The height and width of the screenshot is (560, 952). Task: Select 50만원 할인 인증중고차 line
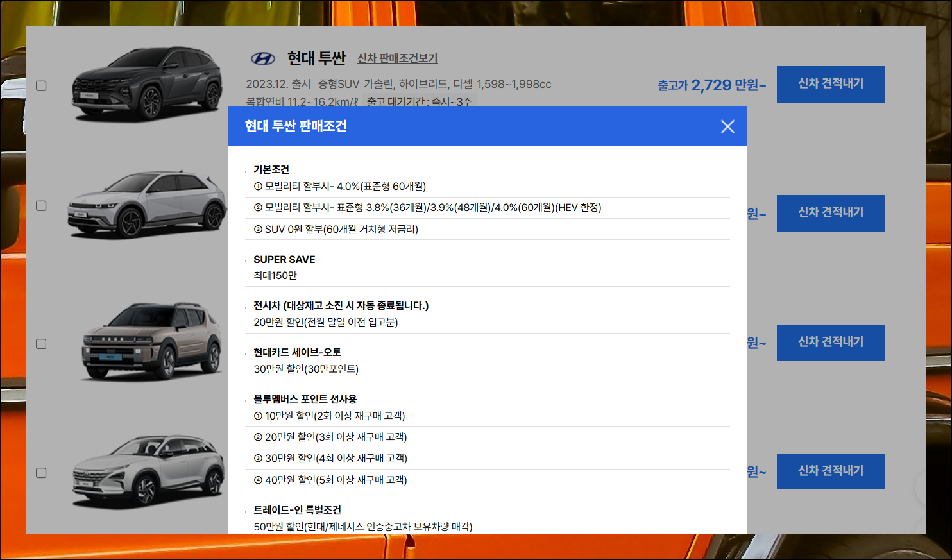[363, 527]
